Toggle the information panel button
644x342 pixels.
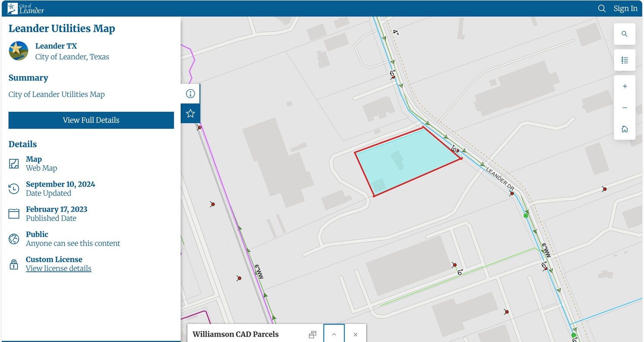(191, 93)
